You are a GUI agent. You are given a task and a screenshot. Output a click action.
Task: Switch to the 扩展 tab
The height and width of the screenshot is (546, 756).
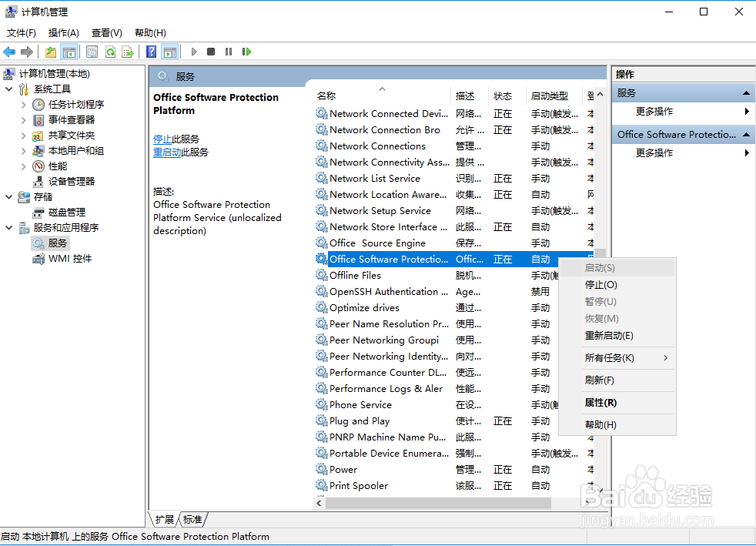(x=165, y=520)
